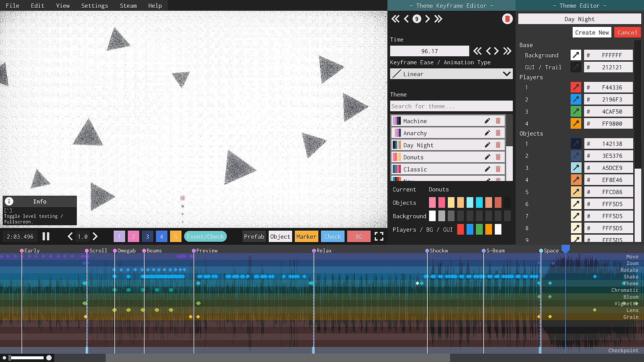Jump to the first keyframe
Screen dimensions: 644x362
click(x=395, y=19)
